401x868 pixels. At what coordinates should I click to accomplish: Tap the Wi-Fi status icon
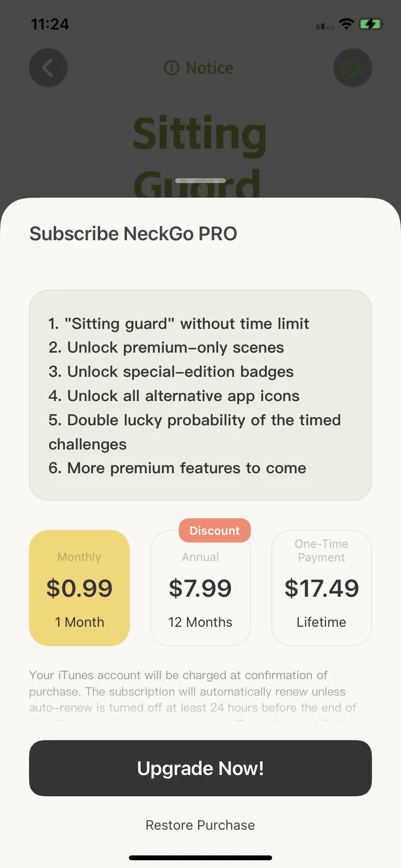coord(346,24)
